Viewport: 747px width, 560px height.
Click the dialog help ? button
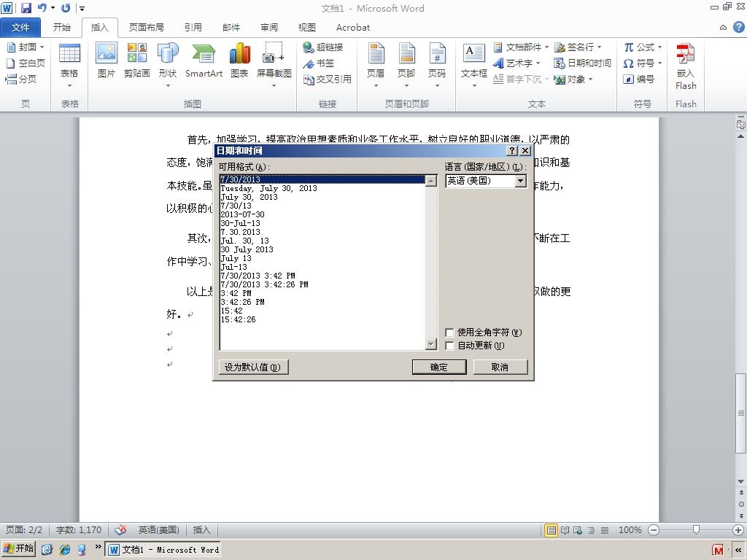click(511, 151)
